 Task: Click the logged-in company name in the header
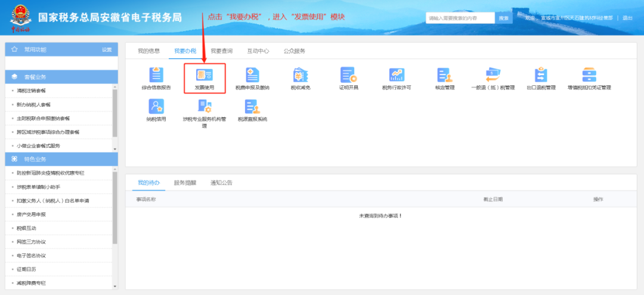coord(577,18)
